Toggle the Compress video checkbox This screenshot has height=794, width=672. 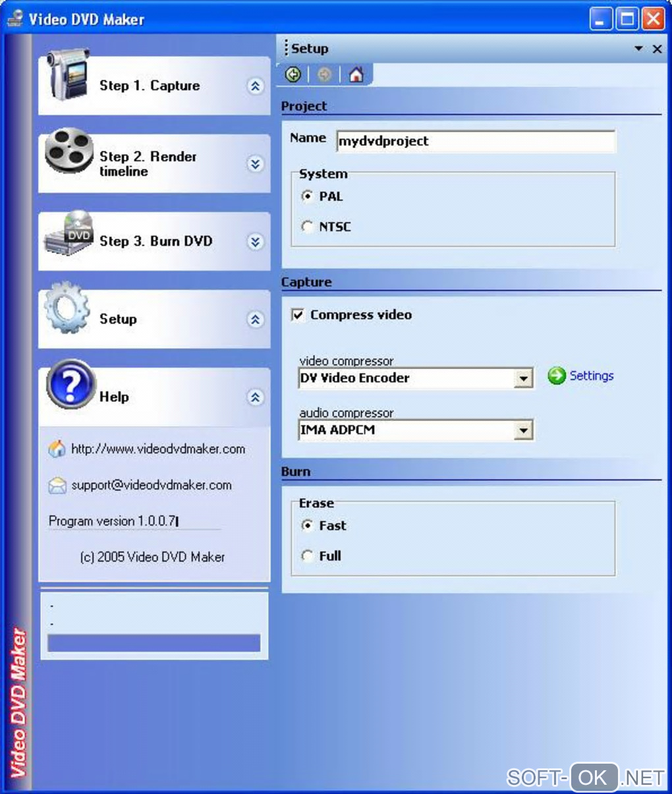coord(298,315)
